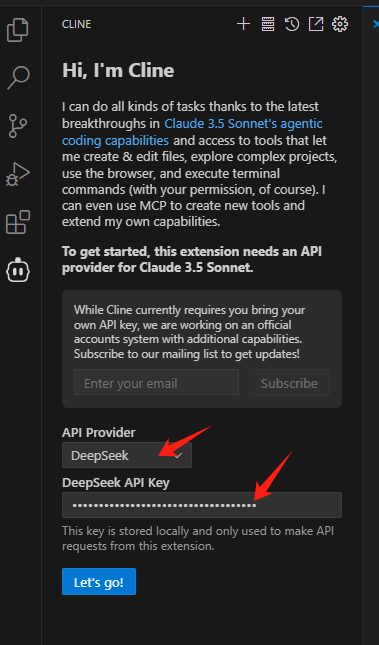Start a new task with plus icon
379x645 pixels.
click(x=244, y=24)
